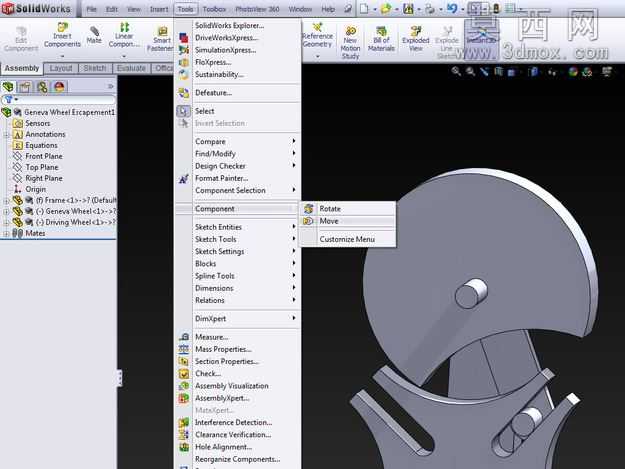Click the Smart Fasteners icon
Screen dimensions: 625x469
pos(162,31)
